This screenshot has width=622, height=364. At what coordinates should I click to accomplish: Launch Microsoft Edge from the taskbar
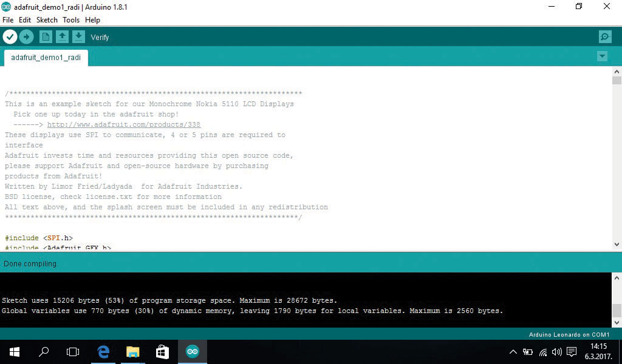pos(104,351)
